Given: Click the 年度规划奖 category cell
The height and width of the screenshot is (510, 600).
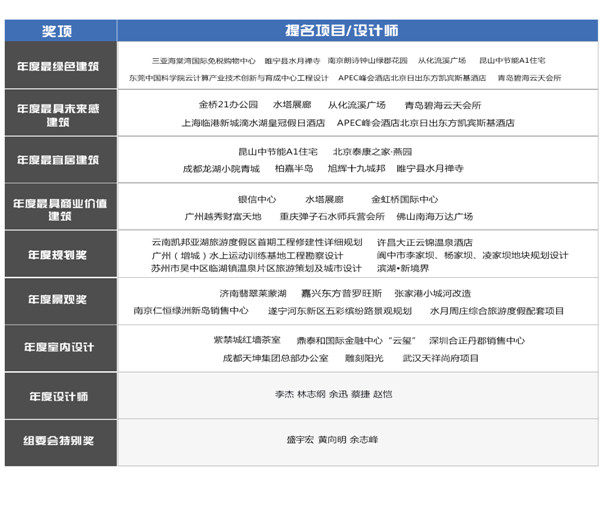Looking at the screenshot, I should click(58, 254).
